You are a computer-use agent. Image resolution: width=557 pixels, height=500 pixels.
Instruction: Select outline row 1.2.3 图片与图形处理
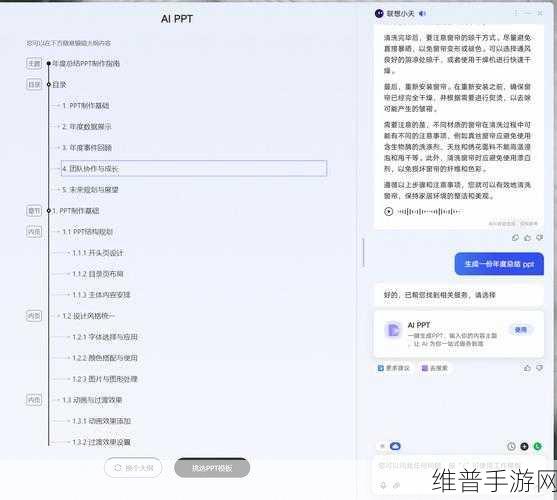pos(105,379)
